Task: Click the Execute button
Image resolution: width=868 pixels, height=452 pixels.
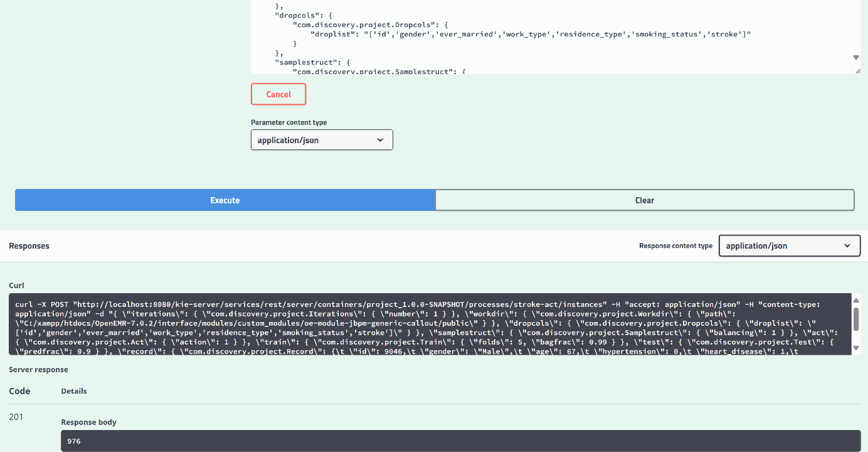Action: coord(225,200)
